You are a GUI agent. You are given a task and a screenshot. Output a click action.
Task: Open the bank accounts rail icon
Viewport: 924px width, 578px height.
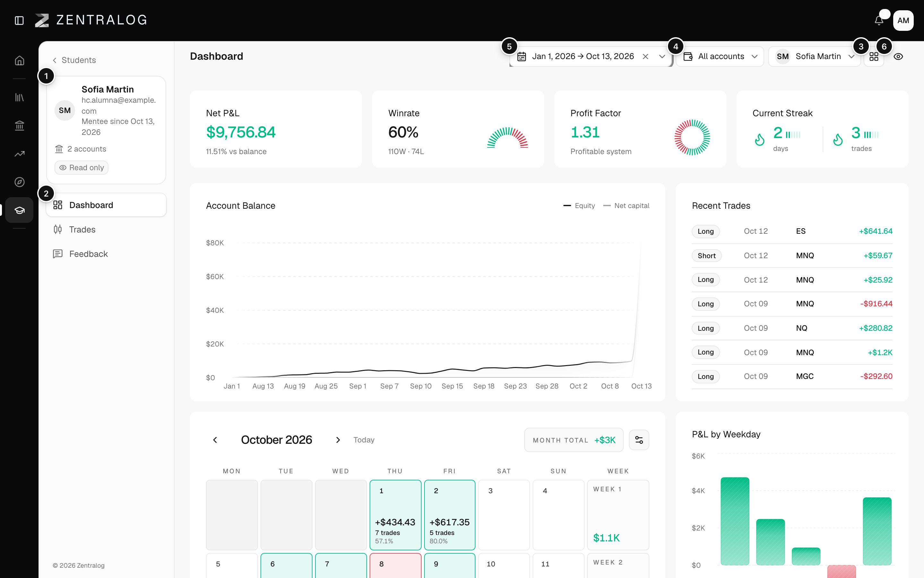pos(20,125)
